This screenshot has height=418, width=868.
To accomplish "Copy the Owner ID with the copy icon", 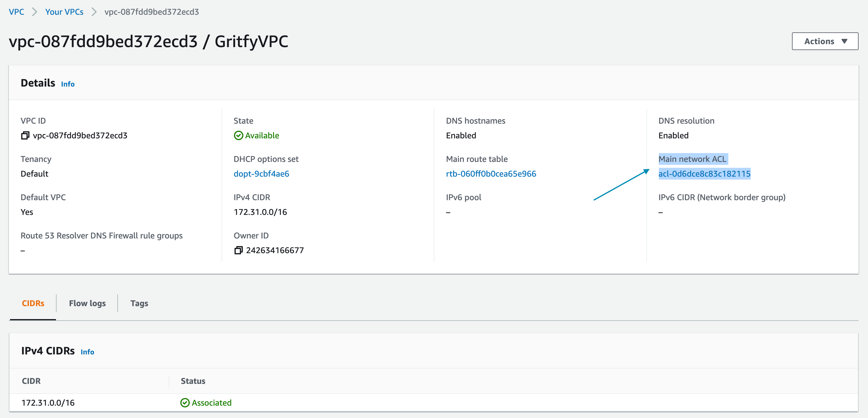I will point(238,251).
